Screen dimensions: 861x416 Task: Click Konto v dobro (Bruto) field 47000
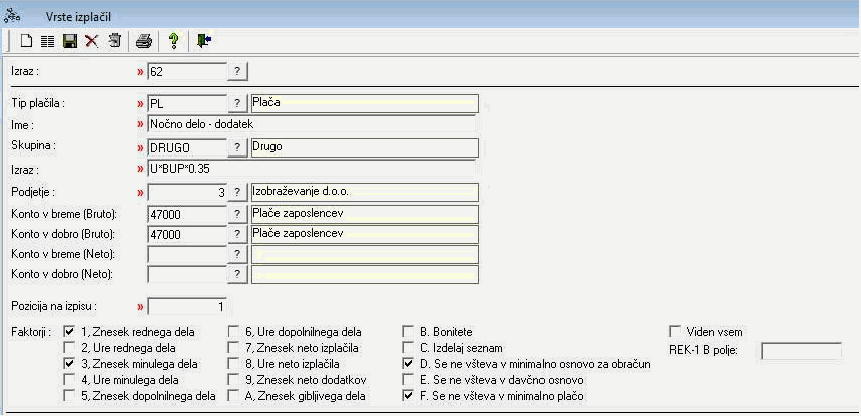187,234
